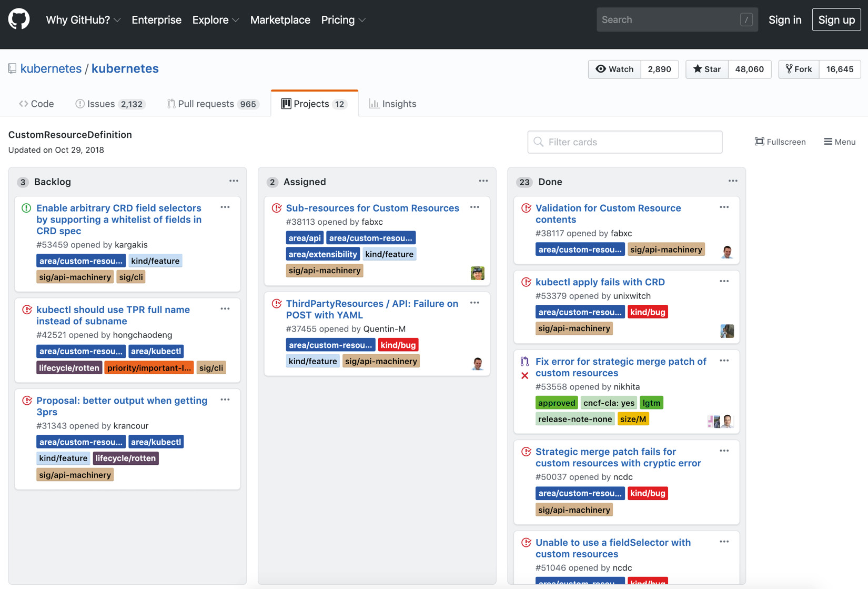Switch to the Code tab
This screenshot has width=868, height=589.
36,104
